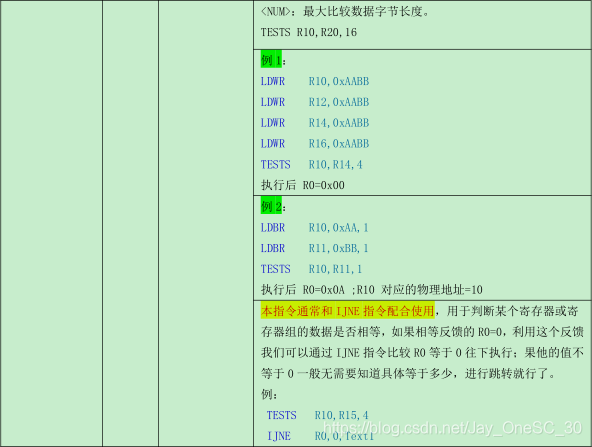Click the highlighted "例 1" label

tap(271, 60)
